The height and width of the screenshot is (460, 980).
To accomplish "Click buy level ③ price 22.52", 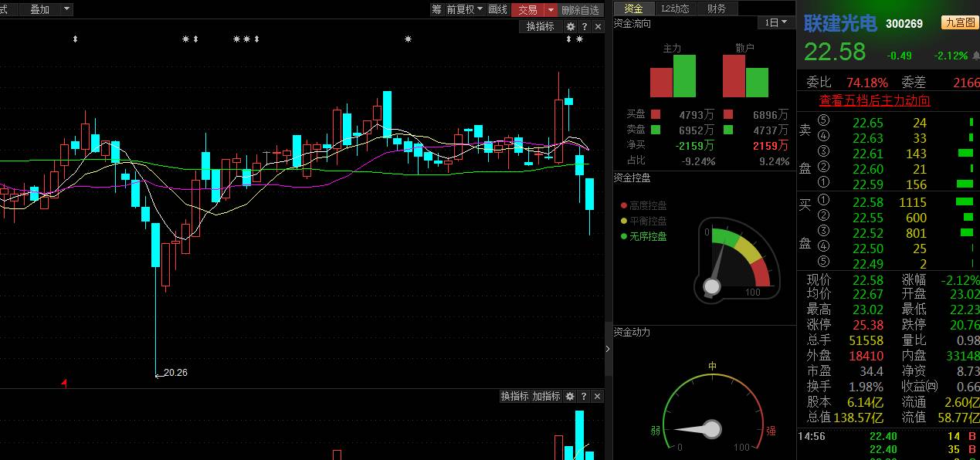I will pos(867,233).
